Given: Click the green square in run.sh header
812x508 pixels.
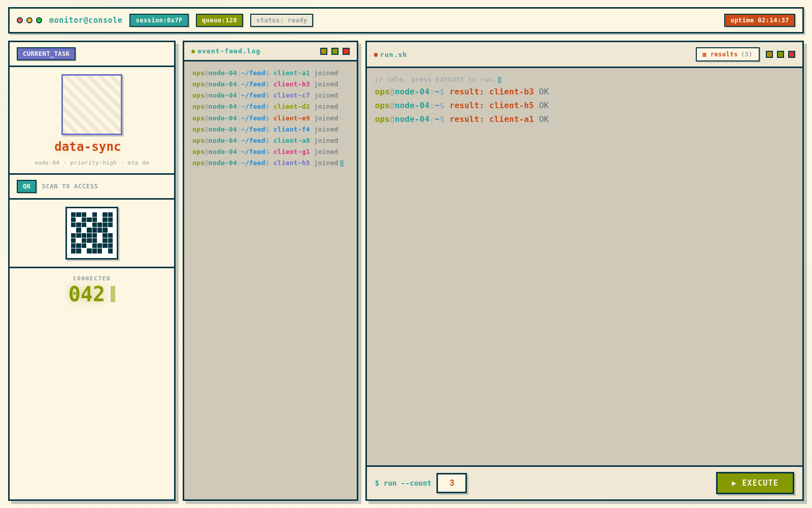Looking at the screenshot, I should click(781, 54).
